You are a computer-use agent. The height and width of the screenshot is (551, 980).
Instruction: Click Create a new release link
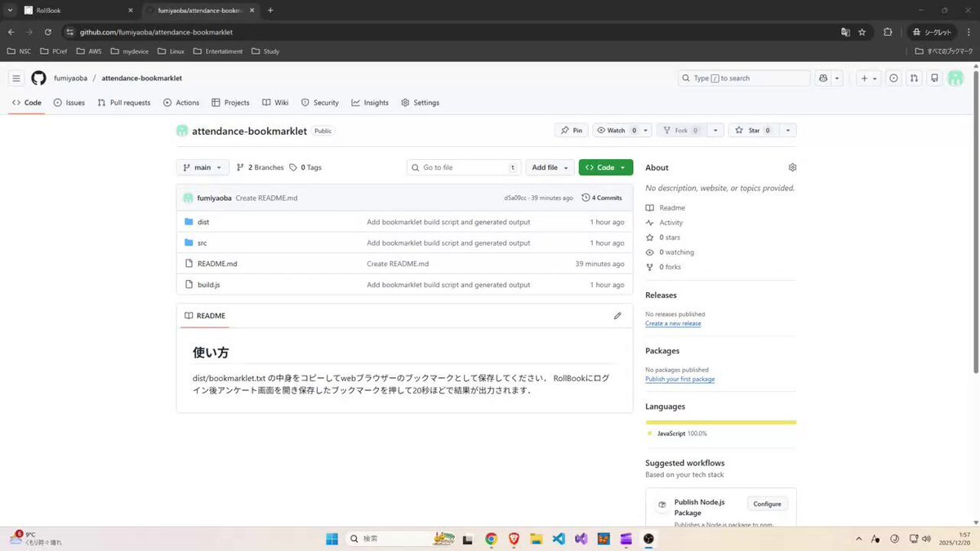(673, 323)
